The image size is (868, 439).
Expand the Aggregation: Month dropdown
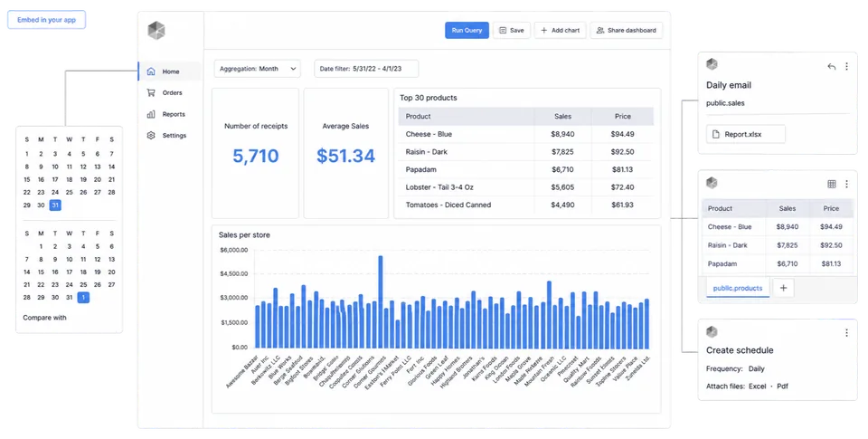[258, 69]
